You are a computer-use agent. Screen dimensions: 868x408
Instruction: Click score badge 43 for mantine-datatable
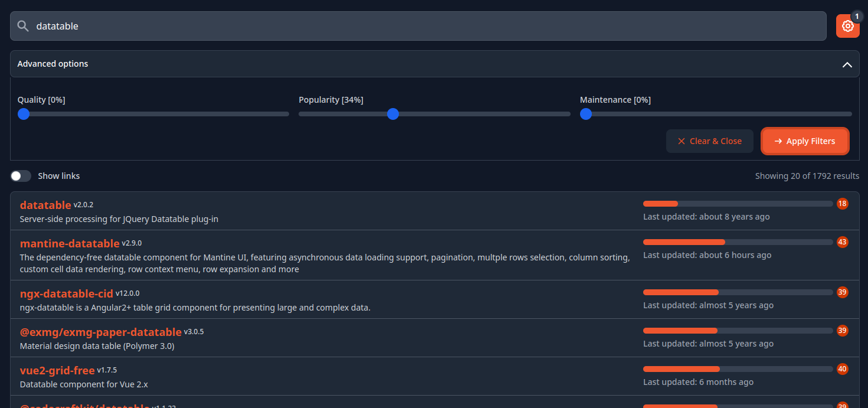pyautogui.click(x=842, y=242)
